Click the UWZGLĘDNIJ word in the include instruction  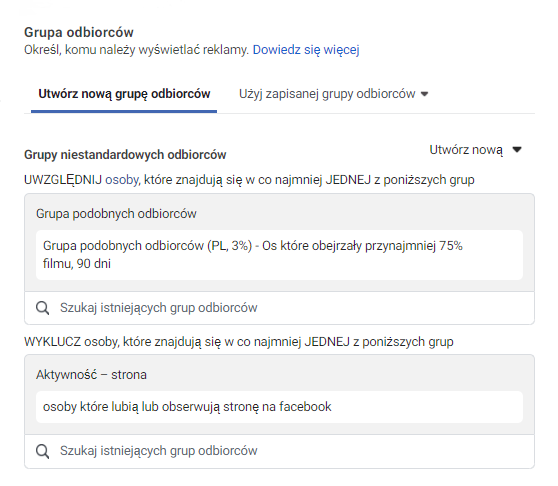(x=63, y=180)
